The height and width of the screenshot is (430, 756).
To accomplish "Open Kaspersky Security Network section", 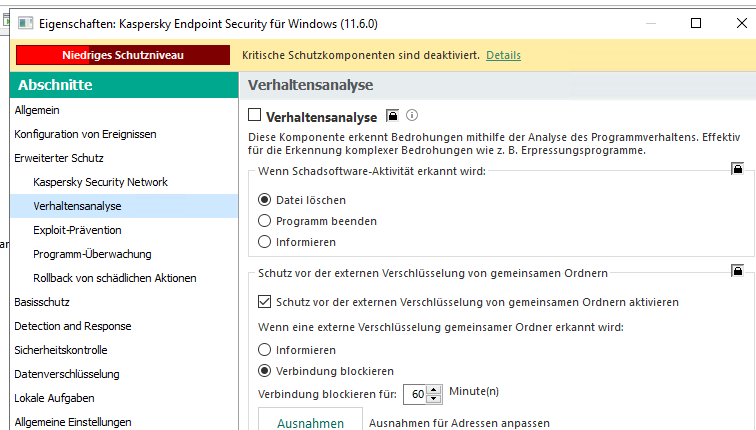I will pos(100,182).
